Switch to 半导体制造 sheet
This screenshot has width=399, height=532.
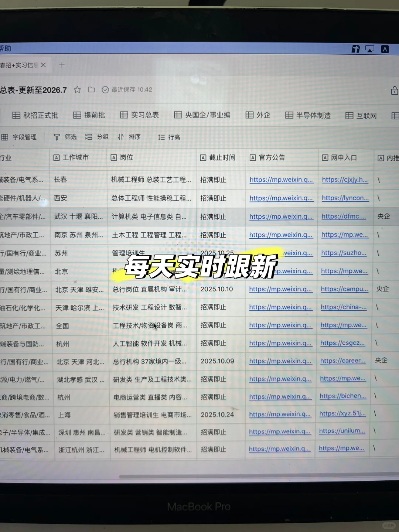coord(308,115)
